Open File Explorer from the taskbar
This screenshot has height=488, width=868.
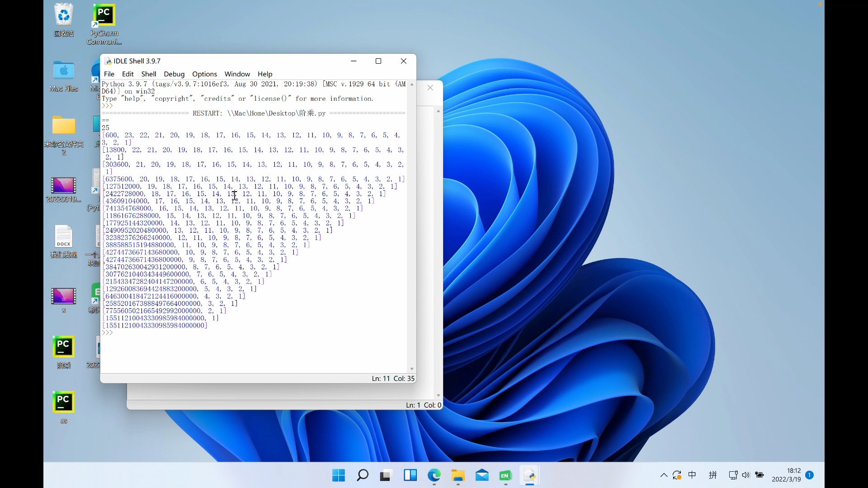click(458, 475)
